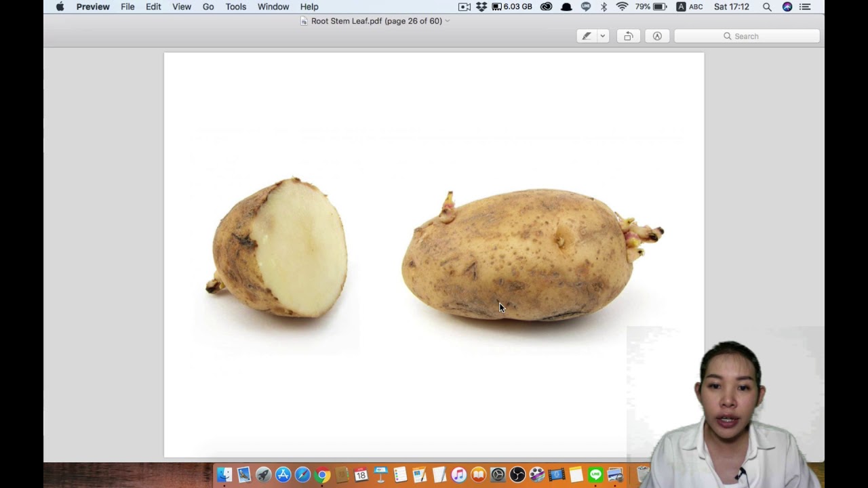Viewport: 868px width, 488px height.
Task: Open Reminders from the Dock
Action: click(400, 475)
